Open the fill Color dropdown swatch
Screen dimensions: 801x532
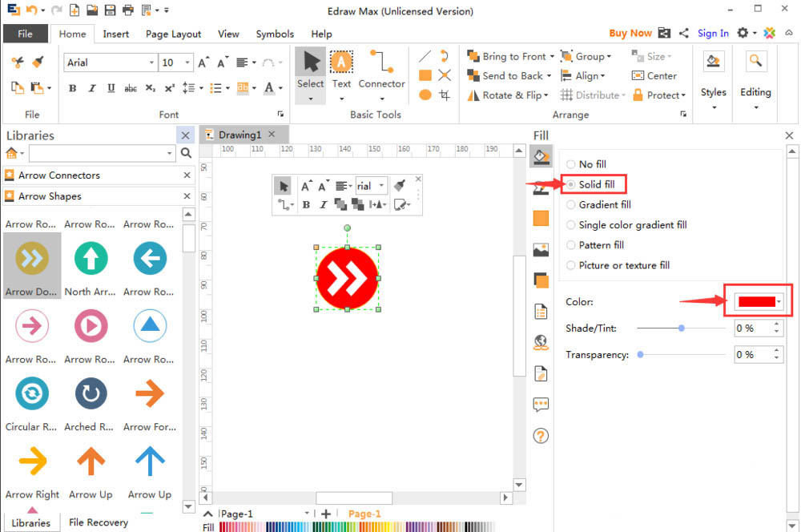pos(759,301)
